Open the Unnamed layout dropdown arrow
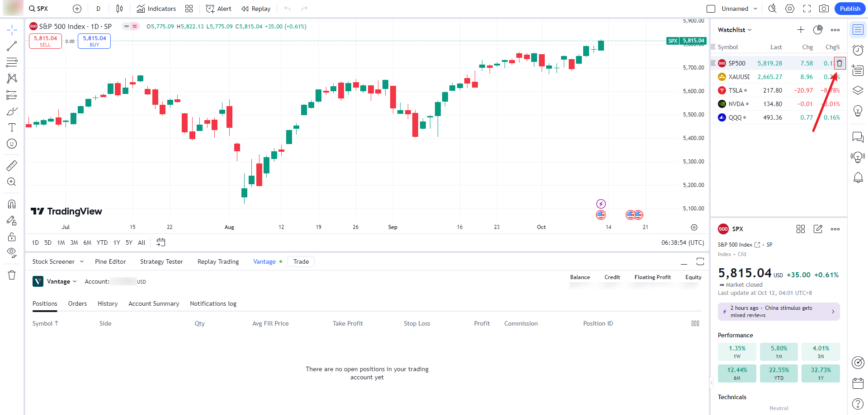Viewport: 868px width, 415px height. click(755, 9)
